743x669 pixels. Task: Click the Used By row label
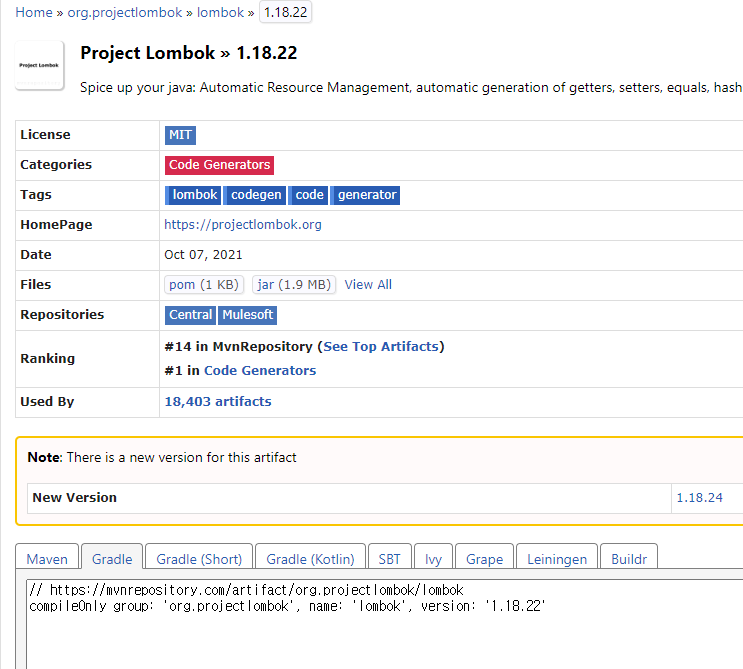click(47, 402)
